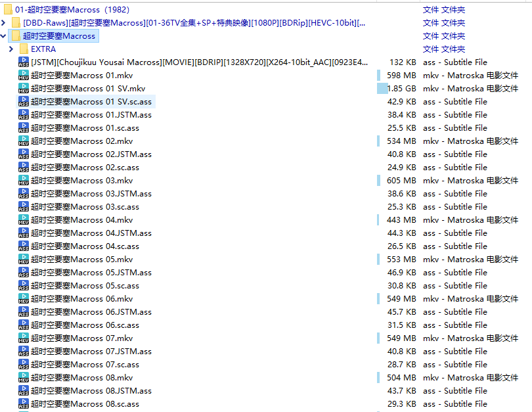Image resolution: width=532 pixels, height=412 pixels.
Task: Click MKV icon of 超时空要塞Macross 03.mkv
Action: (24, 181)
